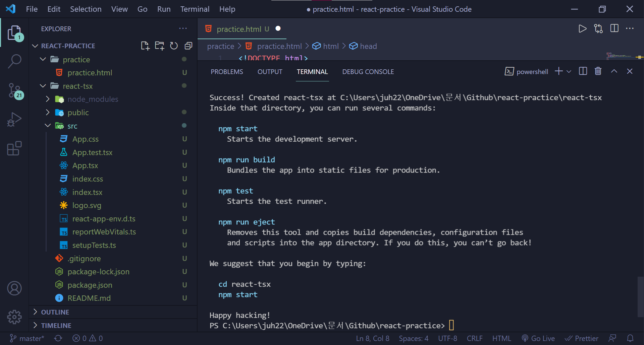Click Go Live in status bar
644x345 pixels.
pos(538,338)
